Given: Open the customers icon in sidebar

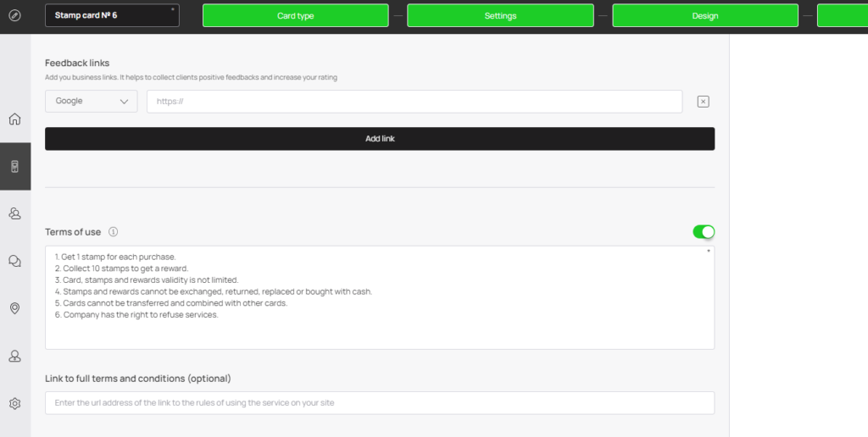Looking at the screenshot, I should click(x=15, y=213).
